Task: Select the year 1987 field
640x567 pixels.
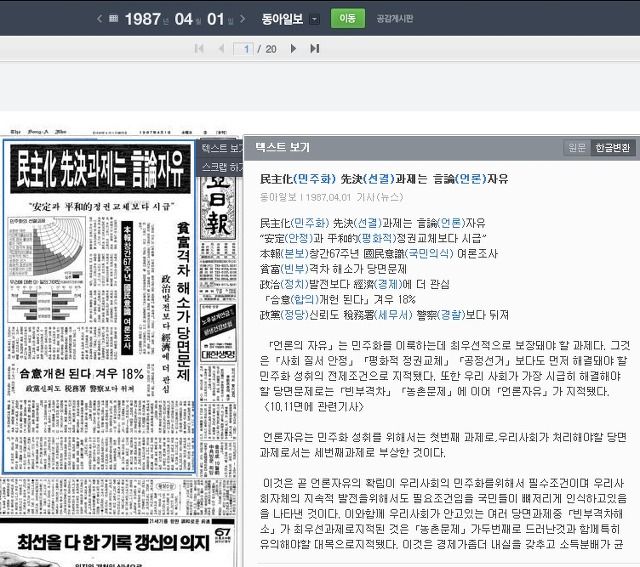Action: [x=142, y=19]
